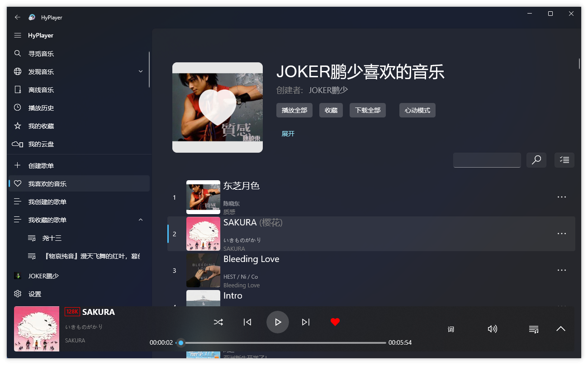Screen dimensions: 588x365
Task: Click the playlist search input field
Action: (x=487, y=160)
